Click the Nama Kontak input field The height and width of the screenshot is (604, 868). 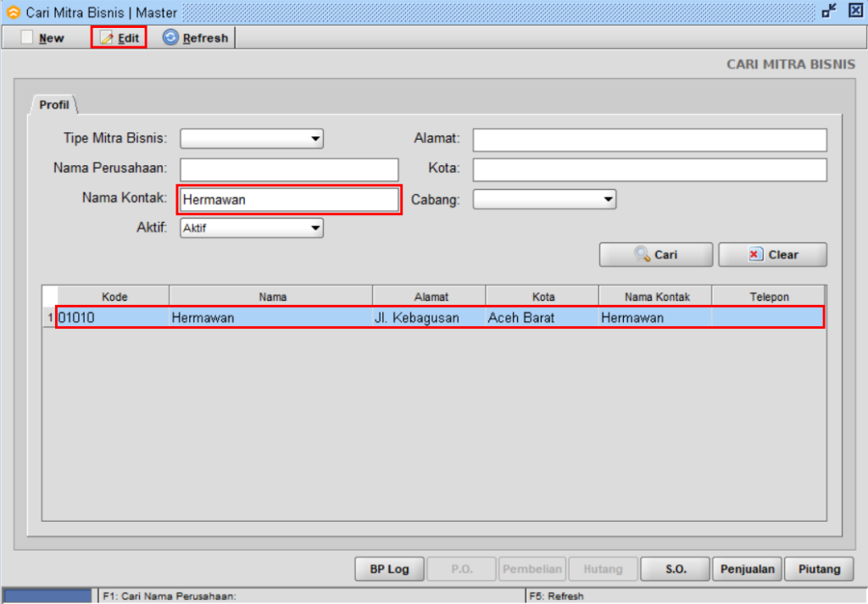pyautogui.click(x=288, y=200)
